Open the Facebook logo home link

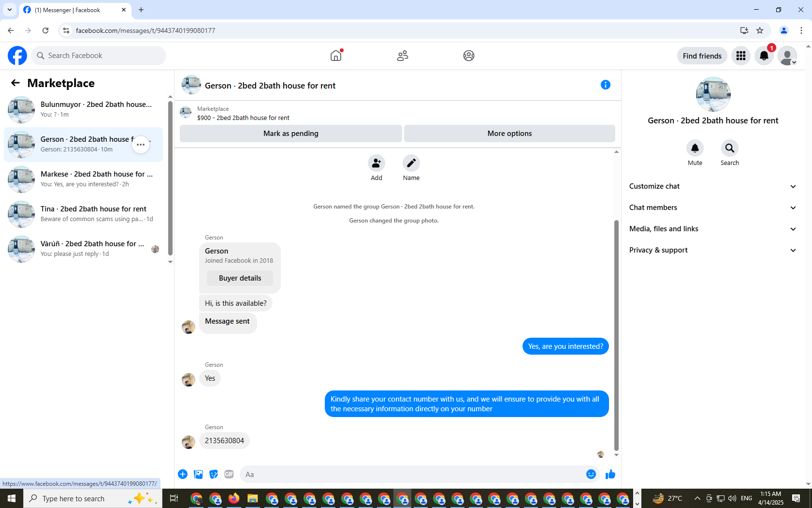pyautogui.click(x=17, y=56)
